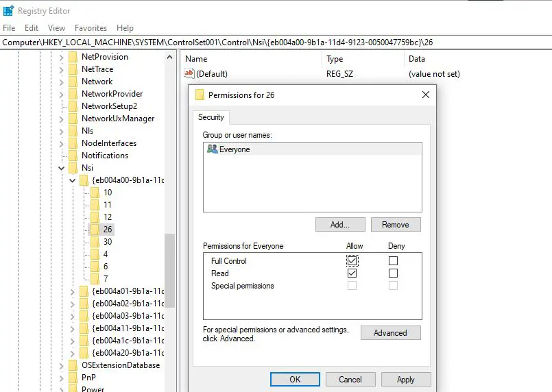Click the NetworkProvider folder icon
This screenshot has height=392, width=552.
tap(73, 94)
